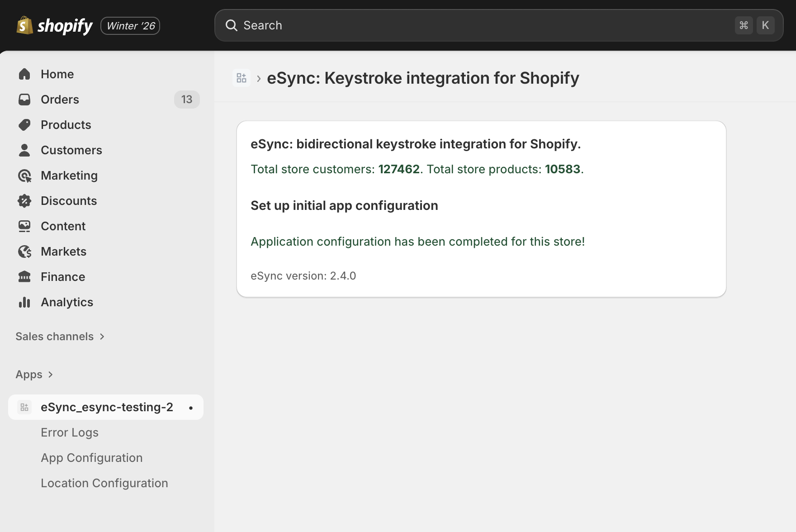Click the Shopify bag logo

click(x=24, y=25)
